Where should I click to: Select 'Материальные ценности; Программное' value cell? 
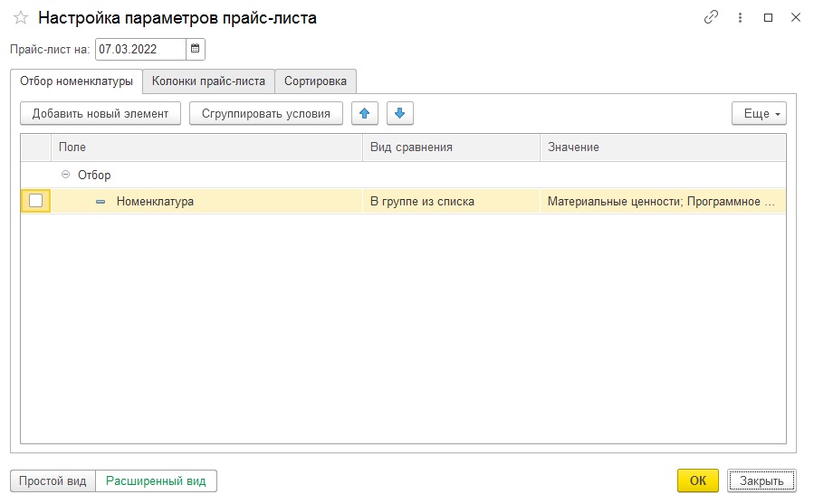(663, 201)
